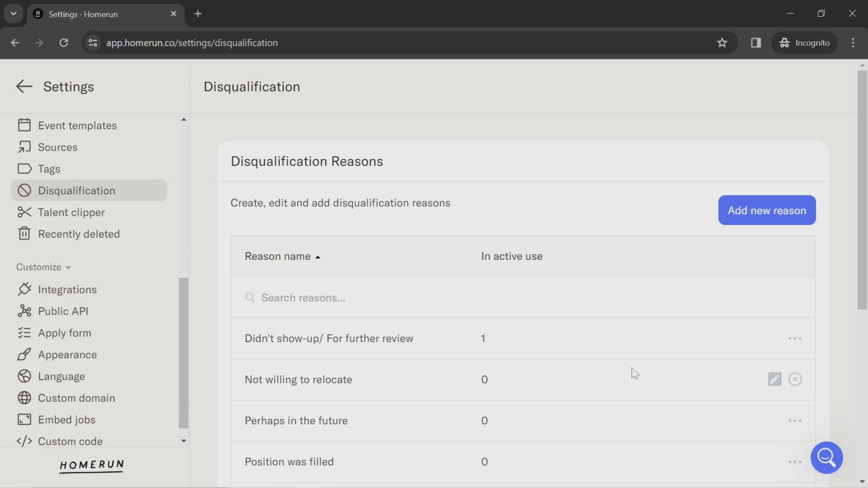Open Event templates calendar icon
Image resolution: width=868 pixels, height=488 pixels.
pyautogui.click(x=24, y=125)
